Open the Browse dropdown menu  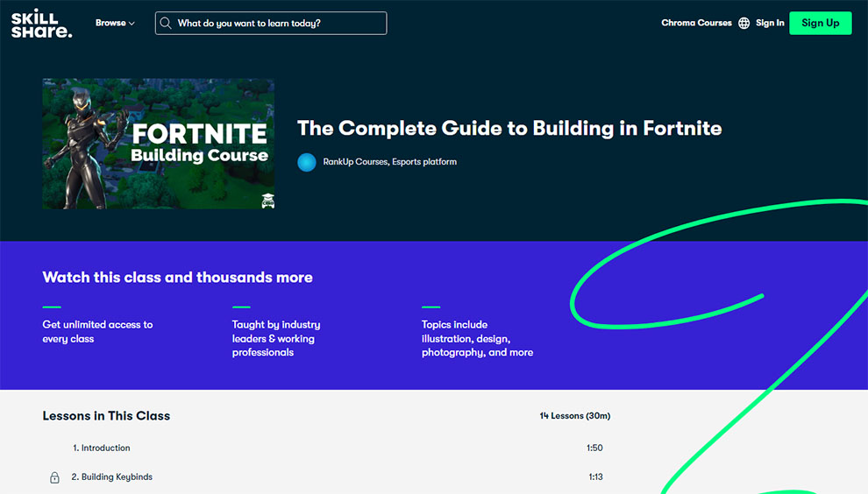tap(115, 24)
